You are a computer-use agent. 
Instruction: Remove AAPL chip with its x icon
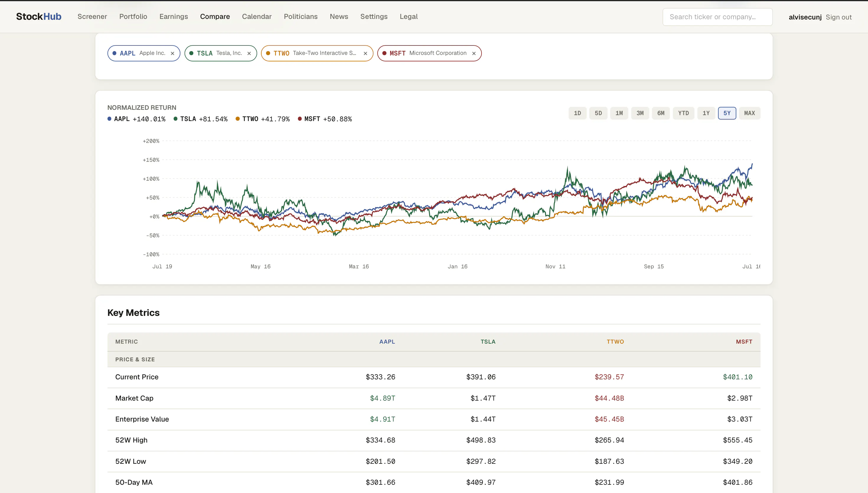coord(172,53)
